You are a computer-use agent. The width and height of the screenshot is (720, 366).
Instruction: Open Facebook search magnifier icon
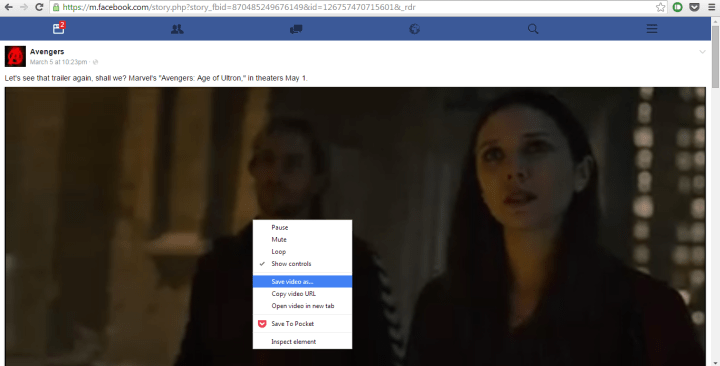[533, 29]
